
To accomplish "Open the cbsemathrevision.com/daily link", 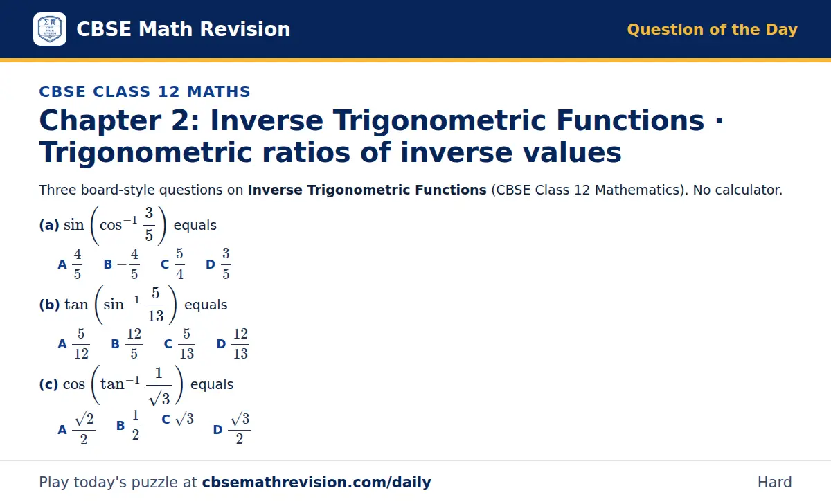I will [x=316, y=483].
